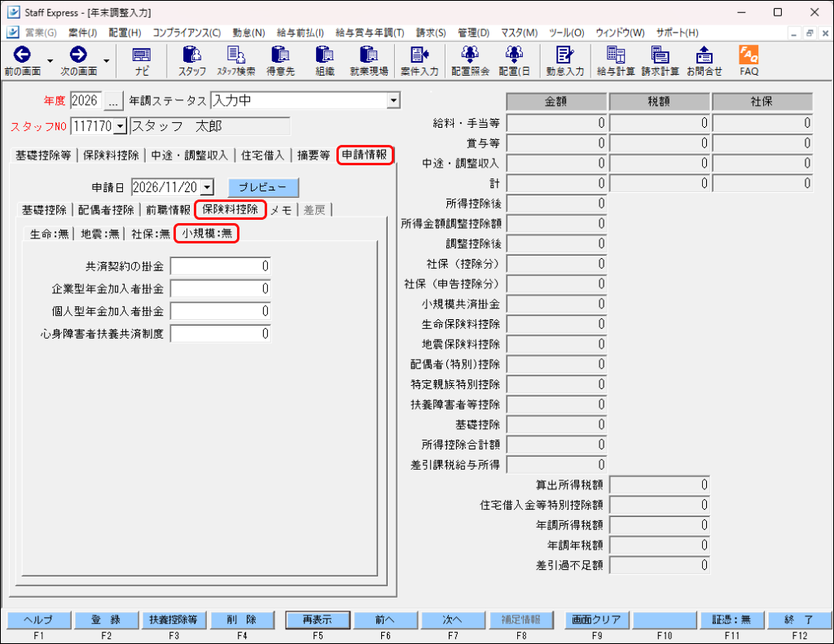The width and height of the screenshot is (834, 644).
Task: Go forward with the 次の画面 arrow icon
Action: pyautogui.click(x=78, y=55)
